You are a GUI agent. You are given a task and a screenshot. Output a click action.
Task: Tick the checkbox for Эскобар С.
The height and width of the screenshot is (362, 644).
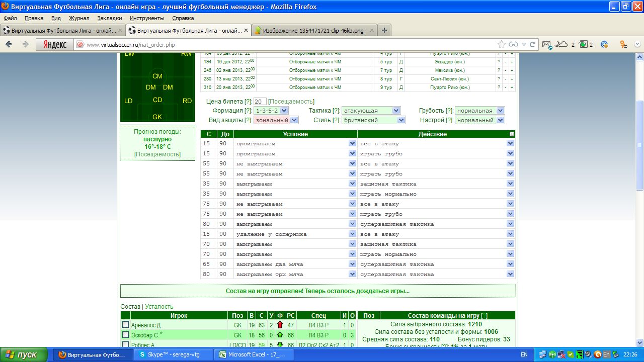(126, 335)
